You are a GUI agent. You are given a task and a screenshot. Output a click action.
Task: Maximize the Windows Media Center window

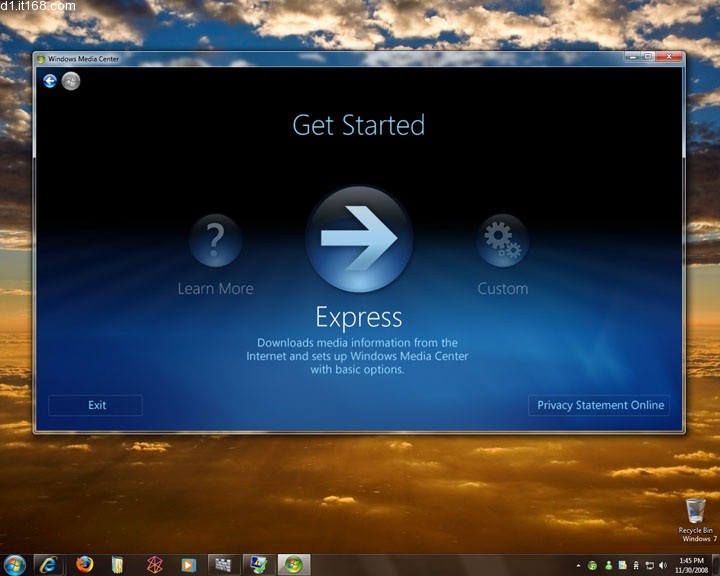point(648,57)
